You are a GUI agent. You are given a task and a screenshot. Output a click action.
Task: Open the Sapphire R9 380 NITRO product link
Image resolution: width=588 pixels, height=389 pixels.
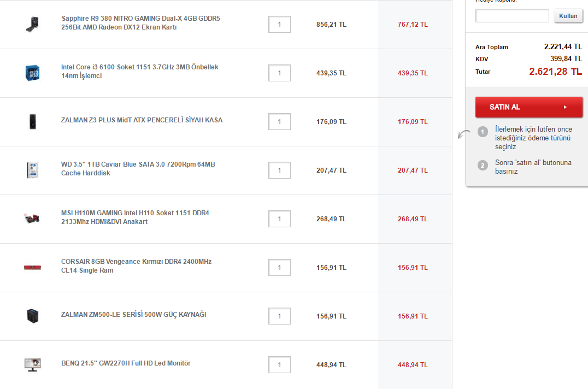point(140,23)
